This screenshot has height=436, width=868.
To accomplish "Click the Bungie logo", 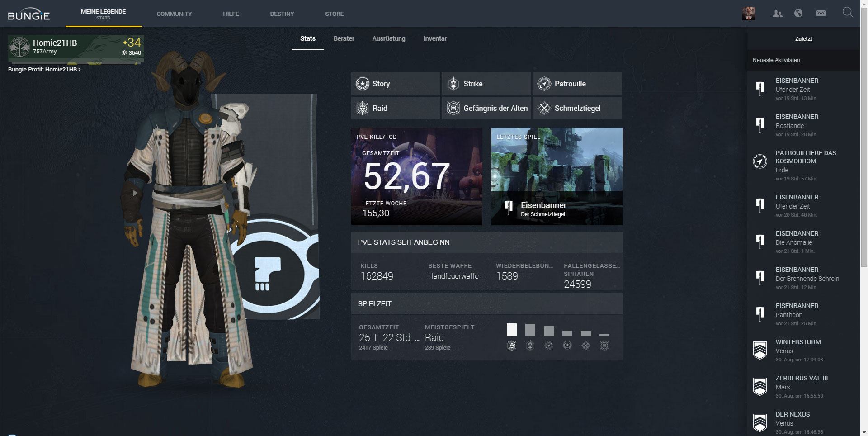I will coord(29,14).
